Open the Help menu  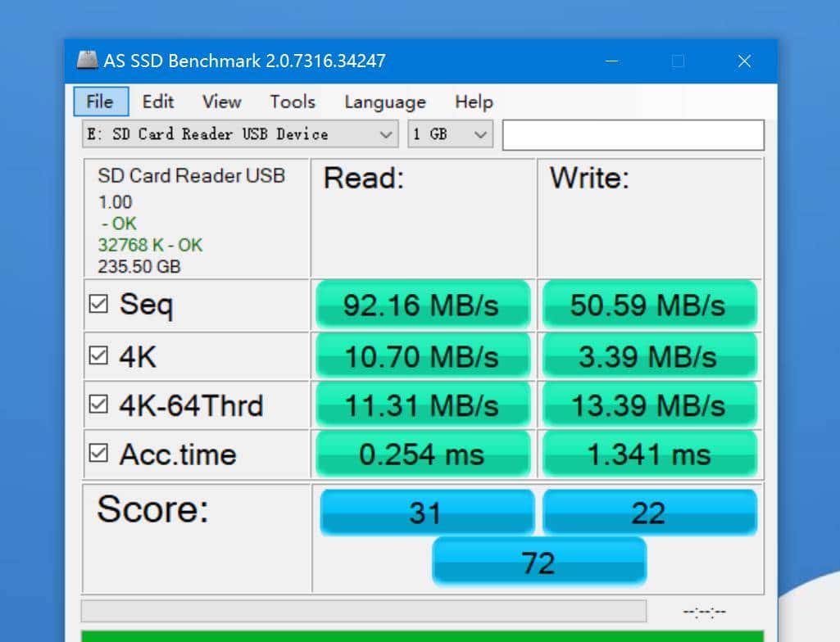[x=474, y=102]
